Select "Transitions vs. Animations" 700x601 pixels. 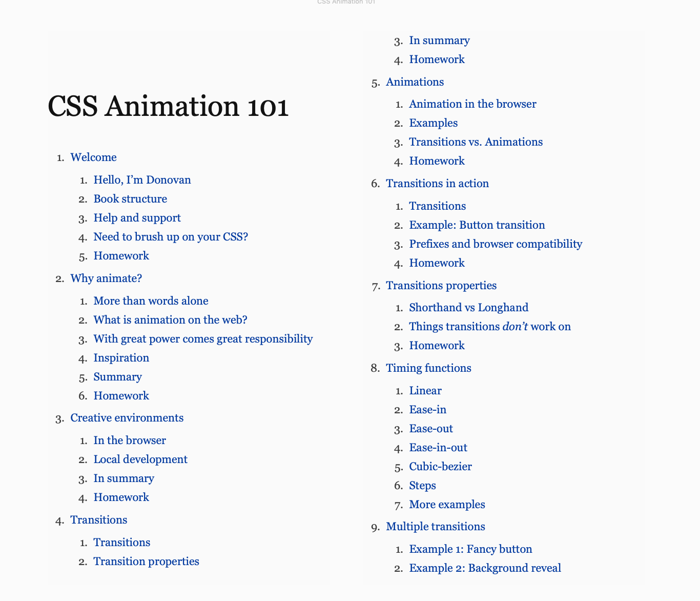(476, 142)
